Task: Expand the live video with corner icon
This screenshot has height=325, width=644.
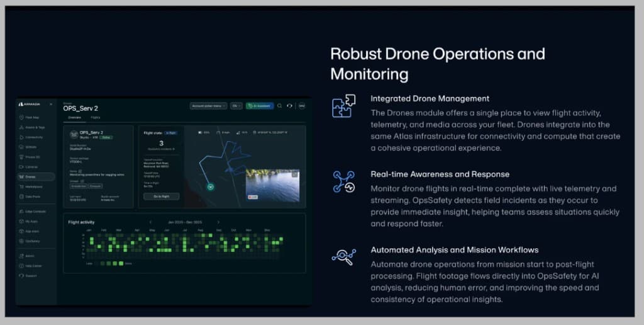Action: (294, 174)
